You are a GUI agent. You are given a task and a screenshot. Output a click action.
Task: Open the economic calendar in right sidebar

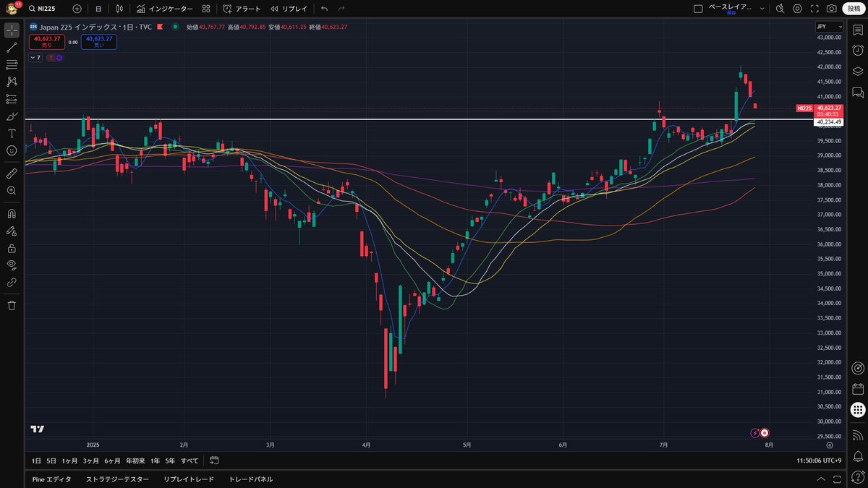tap(858, 389)
